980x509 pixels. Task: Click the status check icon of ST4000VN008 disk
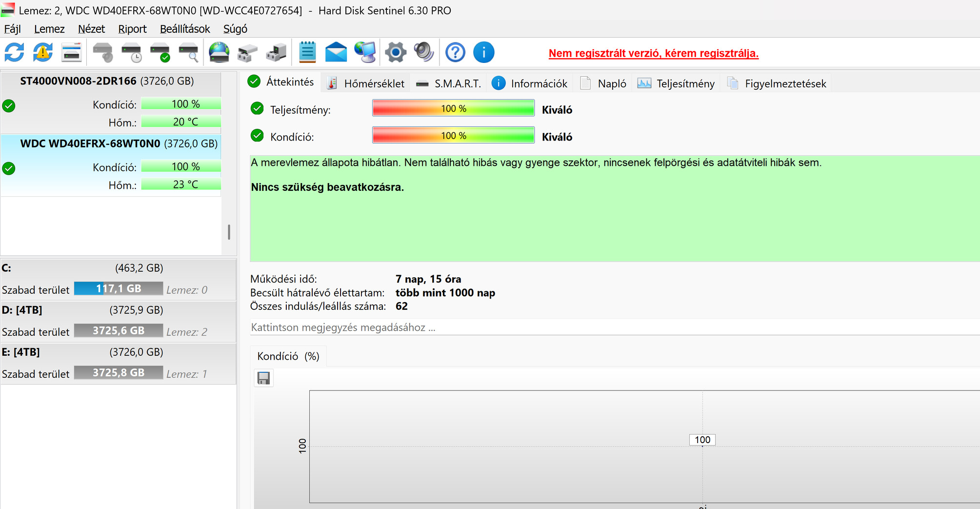pyautogui.click(x=9, y=105)
